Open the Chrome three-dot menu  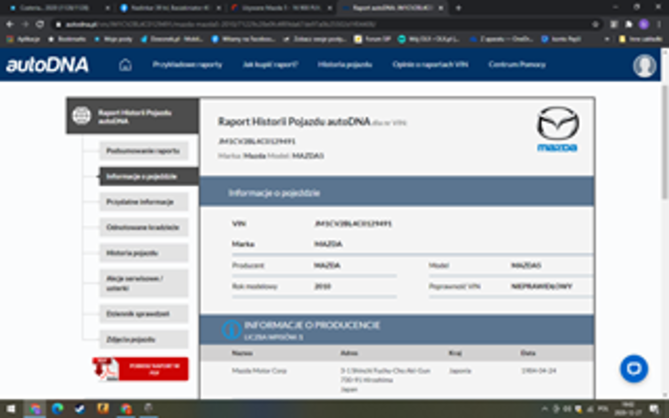pos(659,24)
